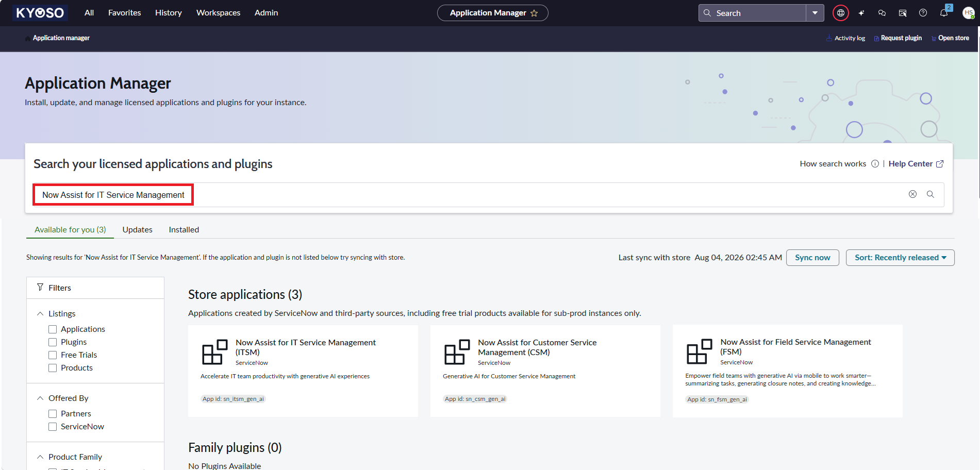
Task: Open the Sort: Recently released dropdown
Action: pos(900,258)
